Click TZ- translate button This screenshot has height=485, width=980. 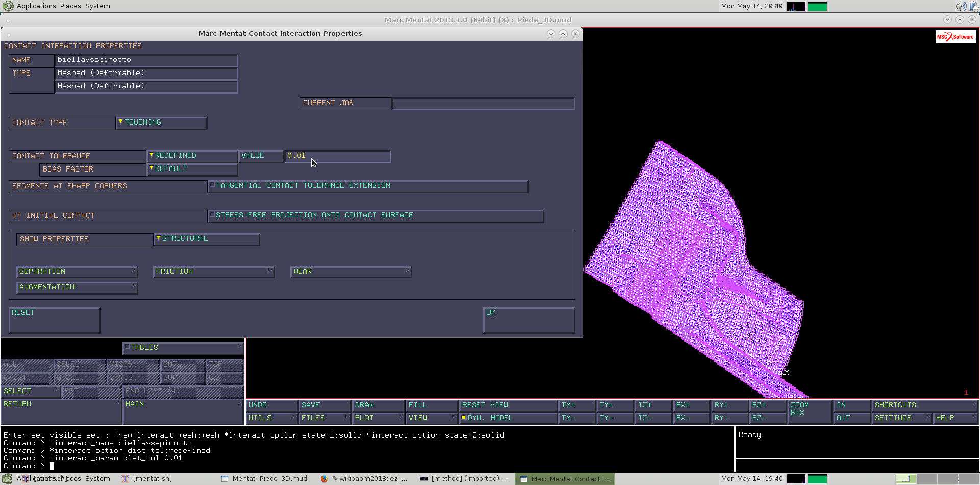point(653,418)
